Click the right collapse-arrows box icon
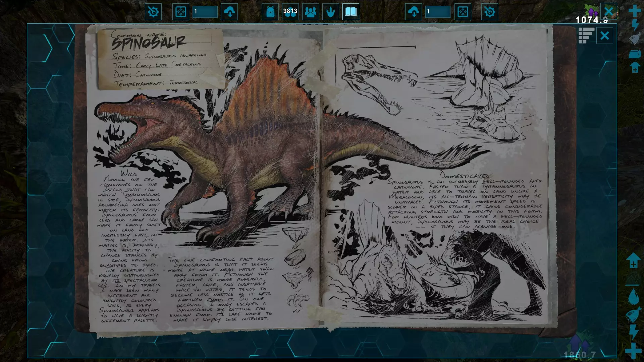The height and width of the screenshot is (362, 644). point(463,12)
